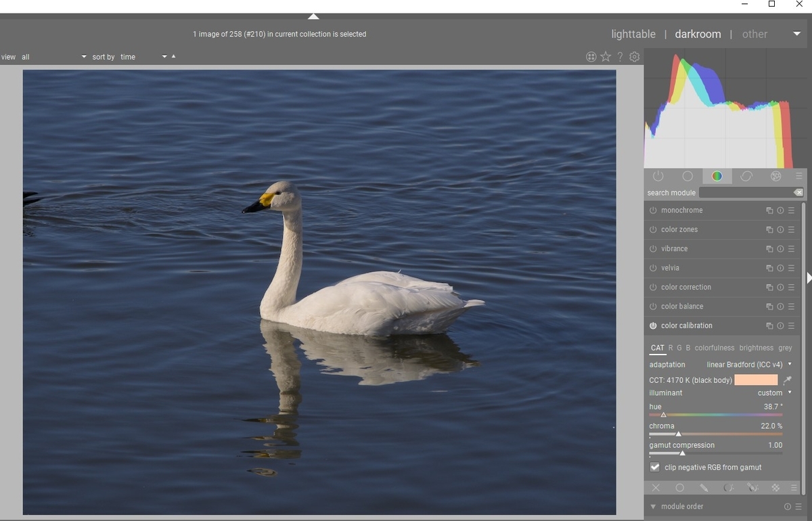
Task: Click the darkroom view label
Action: coord(698,34)
